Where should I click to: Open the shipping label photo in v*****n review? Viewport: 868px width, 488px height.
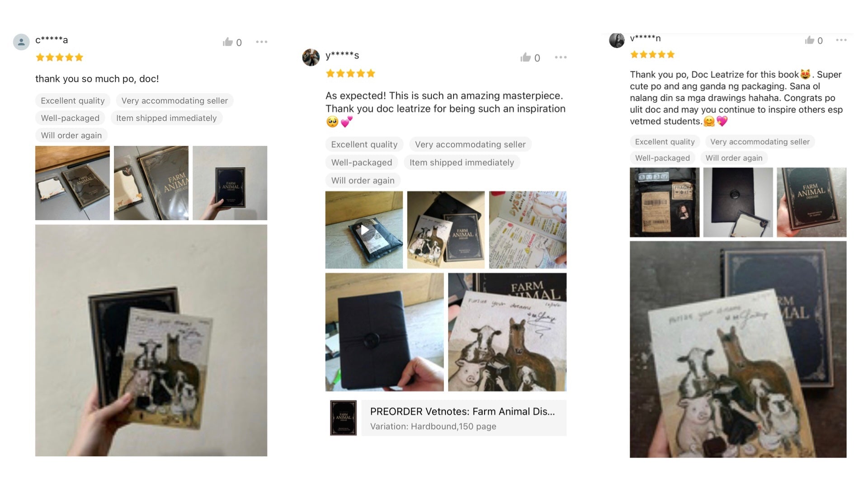coord(665,202)
